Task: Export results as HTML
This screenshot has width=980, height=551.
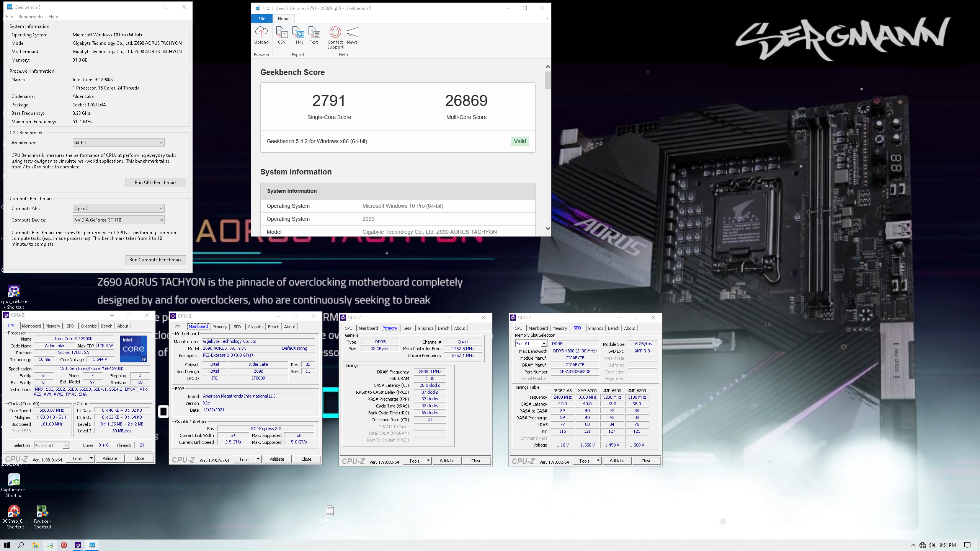Action: coord(298,36)
